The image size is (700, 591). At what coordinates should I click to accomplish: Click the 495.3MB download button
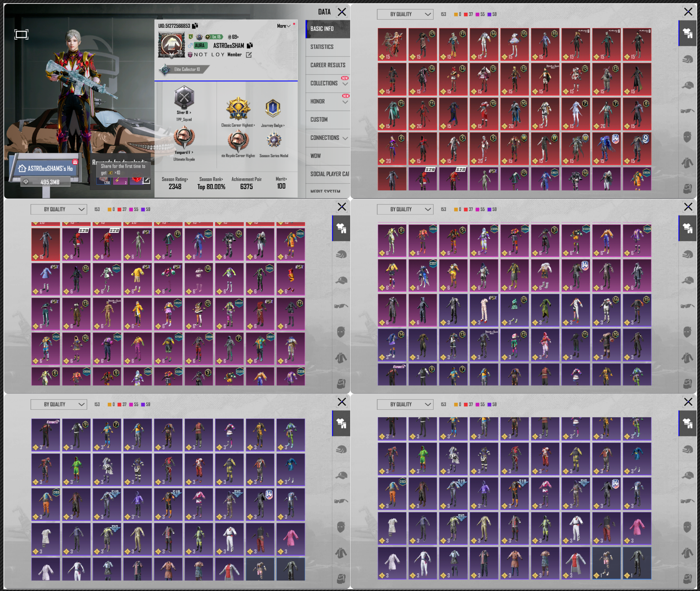coord(45,182)
